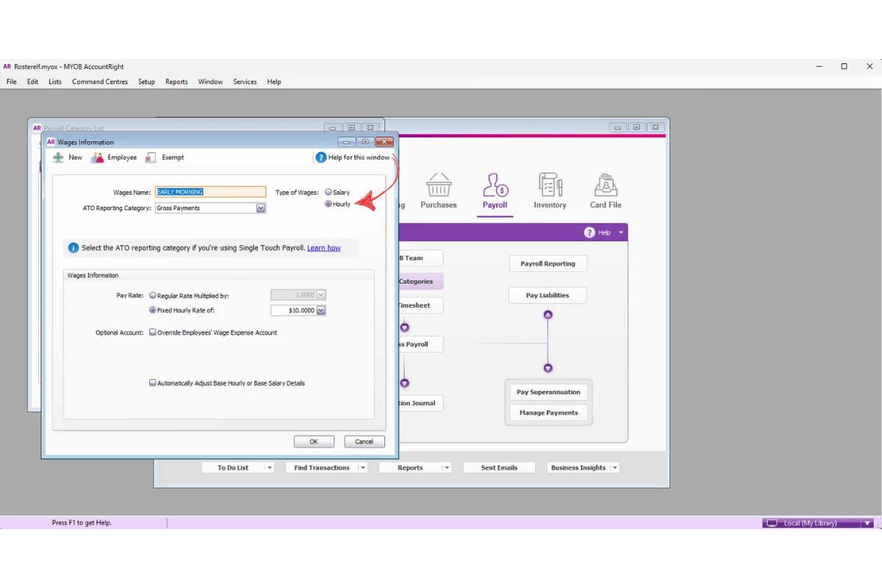Click the Help menu in menu bar
The image size is (882, 588).
click(x=274, y=82)
